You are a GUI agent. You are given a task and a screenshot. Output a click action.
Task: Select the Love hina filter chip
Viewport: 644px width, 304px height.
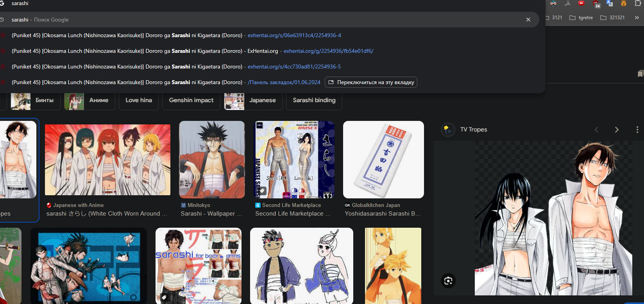click(139, 101)
